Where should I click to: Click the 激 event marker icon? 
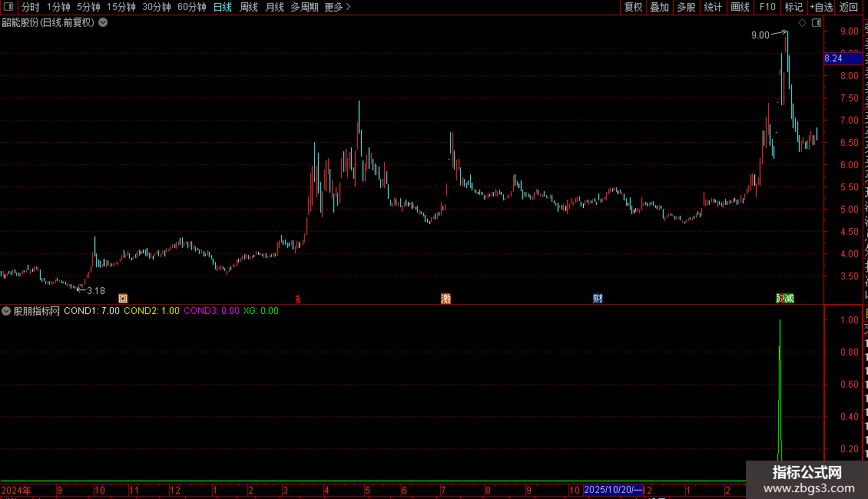[x=446, y=299]
